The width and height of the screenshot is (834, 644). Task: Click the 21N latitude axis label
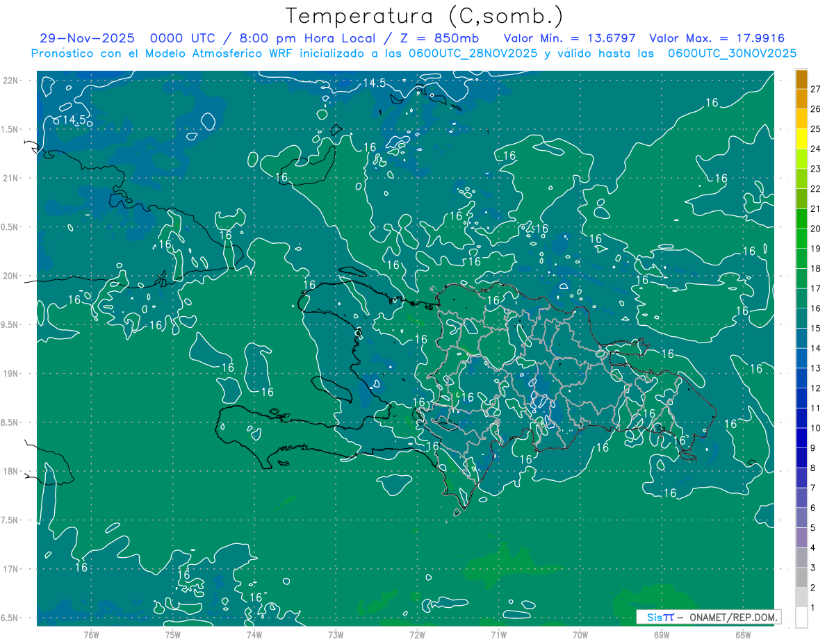pos(11,178)
